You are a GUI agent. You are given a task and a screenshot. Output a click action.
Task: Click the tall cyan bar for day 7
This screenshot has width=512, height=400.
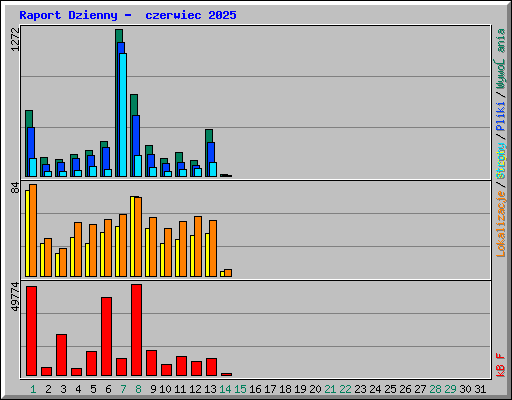pos(123,115)
